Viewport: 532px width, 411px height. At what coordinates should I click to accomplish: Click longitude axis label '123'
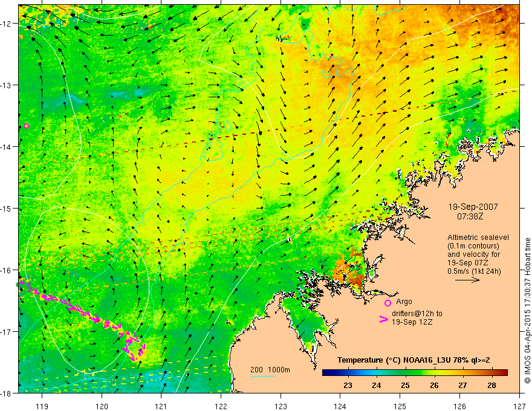pos(281,406)
